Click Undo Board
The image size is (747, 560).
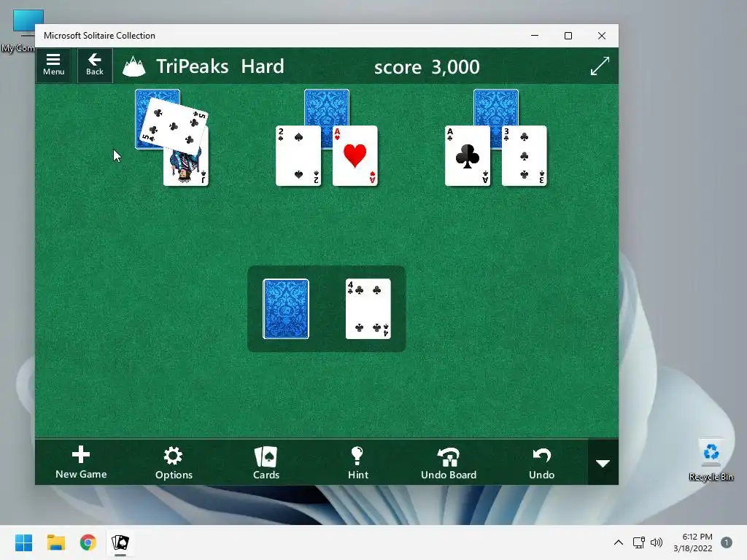coord(449,462)
